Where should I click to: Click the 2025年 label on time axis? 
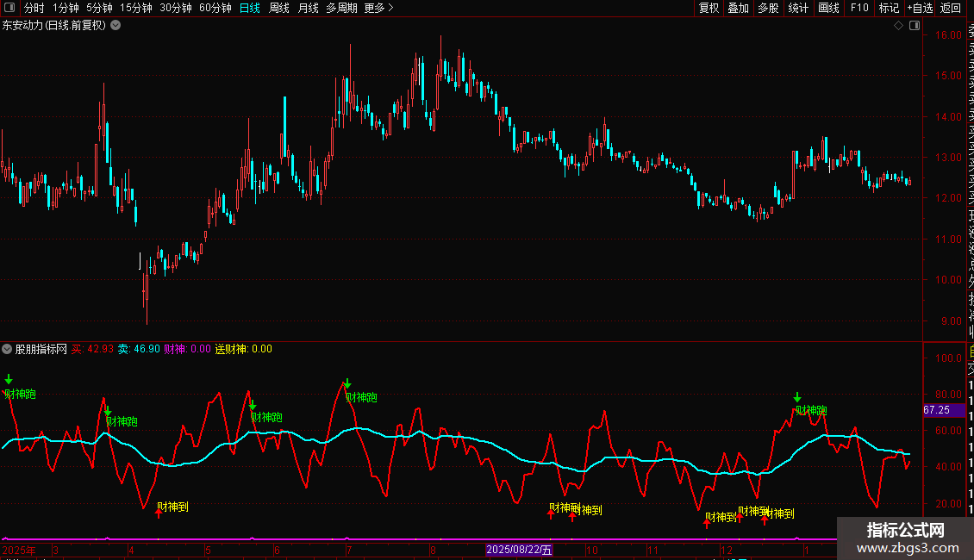coord(19,550)
